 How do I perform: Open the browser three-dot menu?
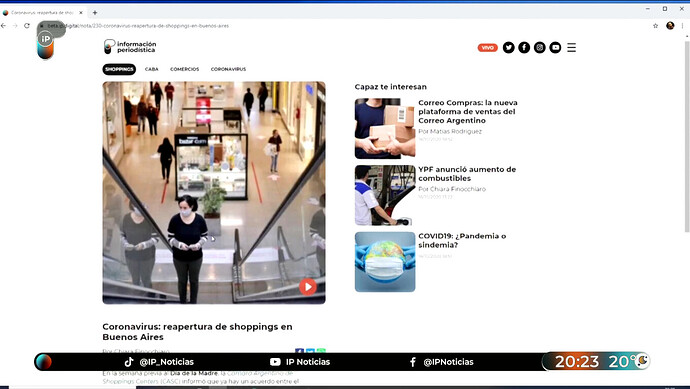(x=683, y=26)
